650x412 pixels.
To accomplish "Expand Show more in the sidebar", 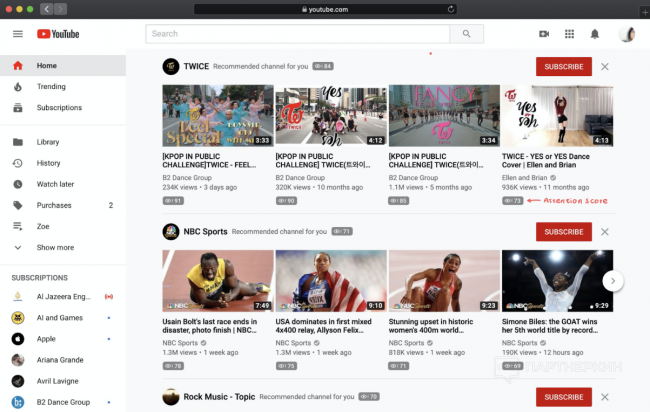I will pyautogui.click(x=55, y=247).
